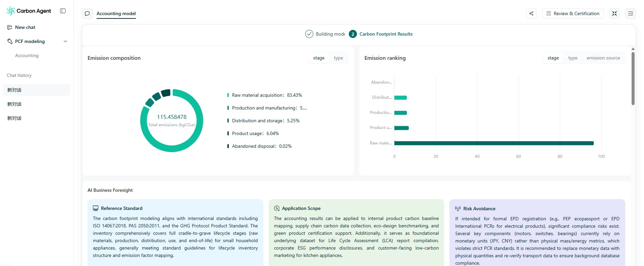The image size is (644, 266).
Task: Click the step 2 circle badge
Action: pyautogui.click(x=353, y=34)
